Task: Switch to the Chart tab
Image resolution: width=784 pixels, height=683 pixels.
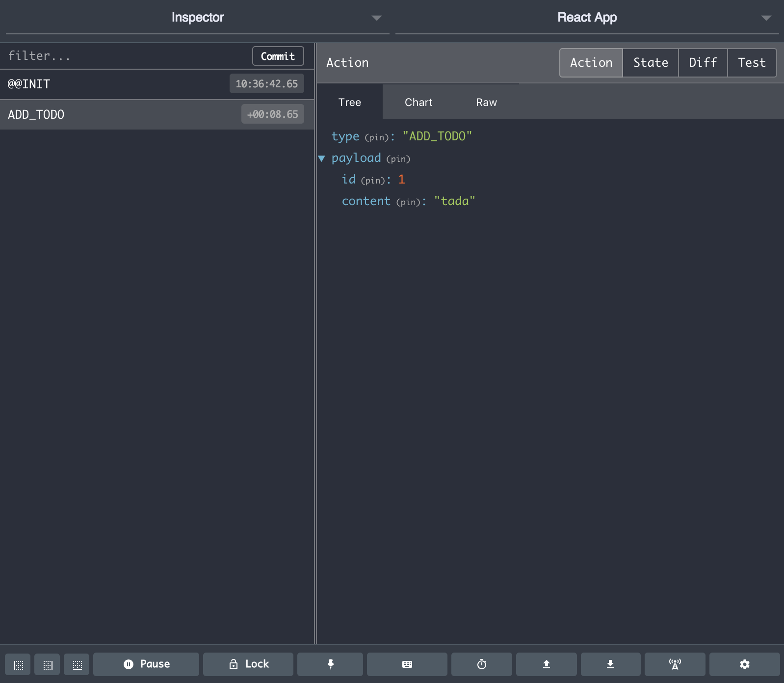Action: [418, 103]
